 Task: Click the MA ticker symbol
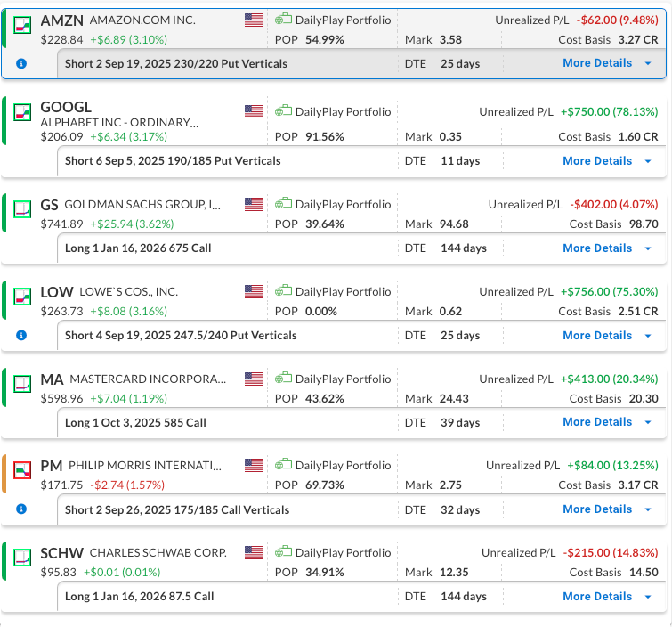point(52,379)
